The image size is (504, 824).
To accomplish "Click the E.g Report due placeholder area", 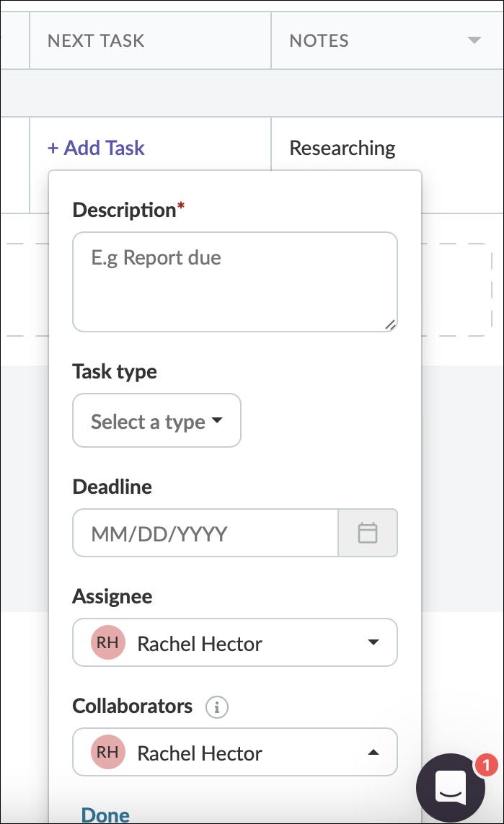I will pyautogui.click(x=155, y=257).
